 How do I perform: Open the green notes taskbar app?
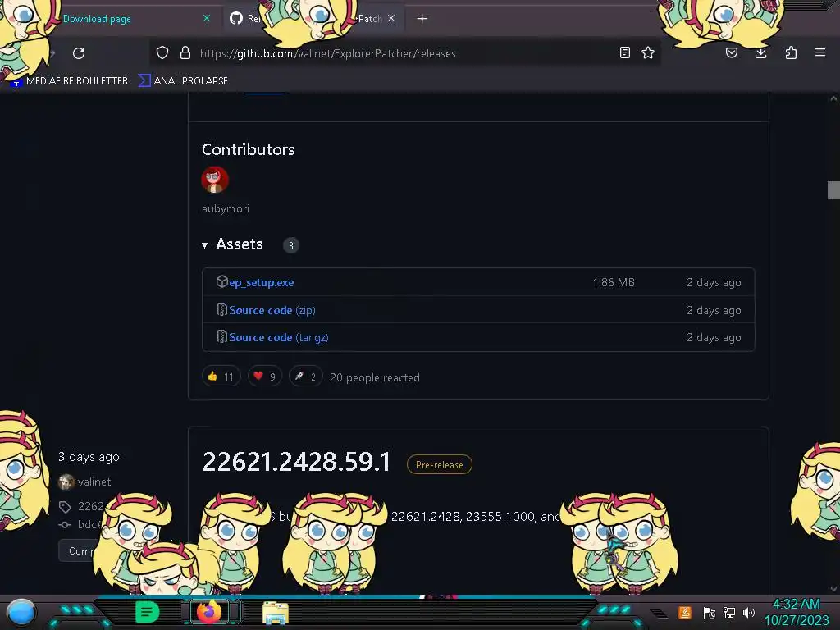(148, 612)
